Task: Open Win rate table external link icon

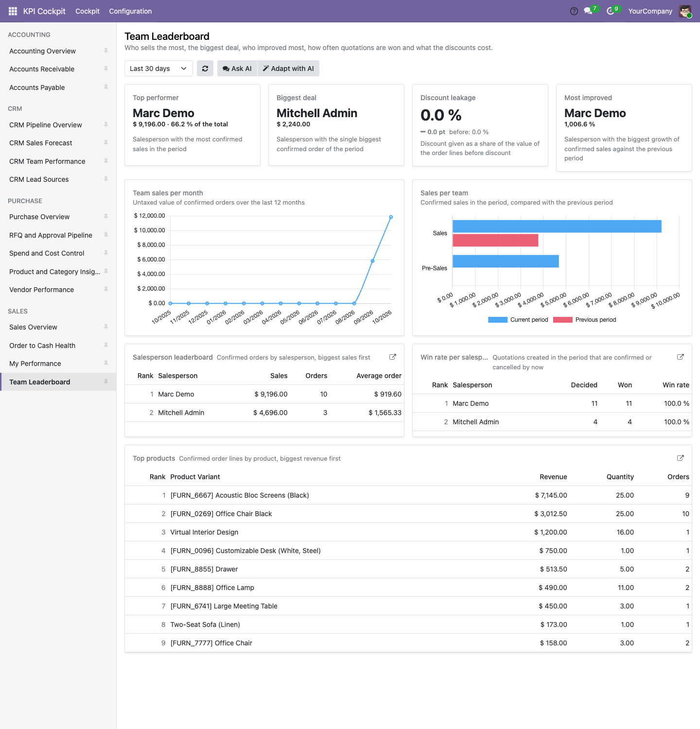Action: click(x=681, y=357)
